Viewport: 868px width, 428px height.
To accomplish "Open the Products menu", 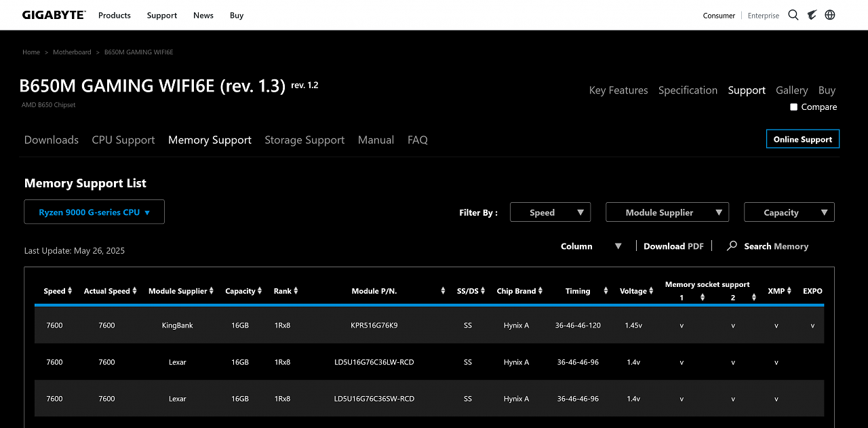I will click(115, 15).
